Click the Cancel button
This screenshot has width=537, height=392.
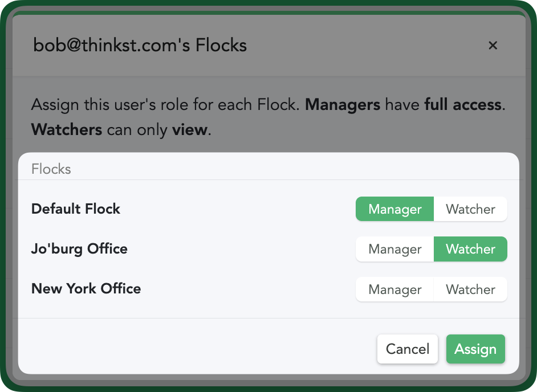pos(408,349)
